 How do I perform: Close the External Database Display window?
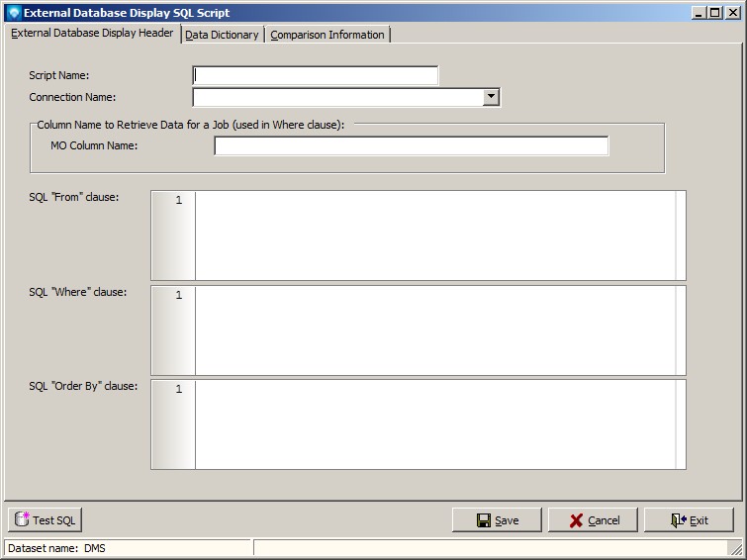pos(733,13)
